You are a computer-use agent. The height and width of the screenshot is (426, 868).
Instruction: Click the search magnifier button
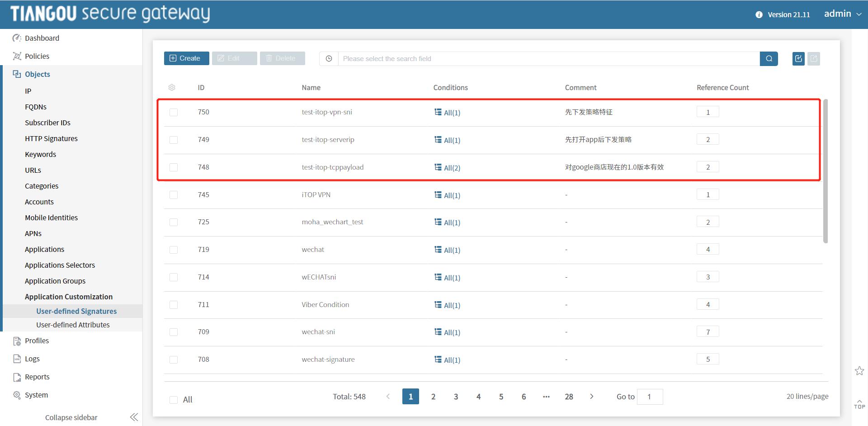coord(769,59)
